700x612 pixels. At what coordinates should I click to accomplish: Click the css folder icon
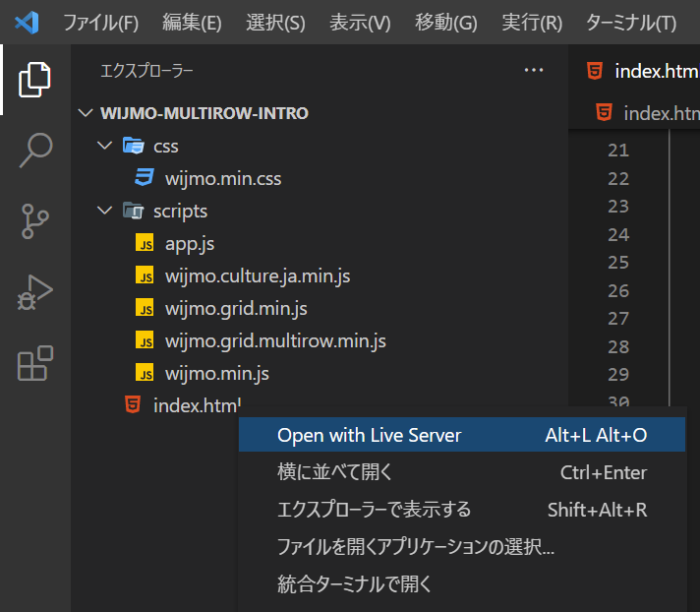pos(134,146)
